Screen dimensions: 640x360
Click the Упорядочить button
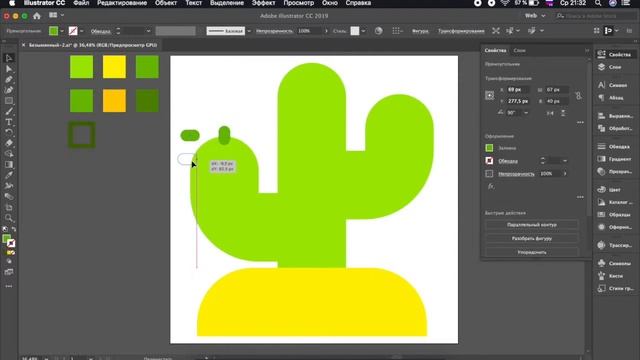pyautogui.click(x=531, y=252)
